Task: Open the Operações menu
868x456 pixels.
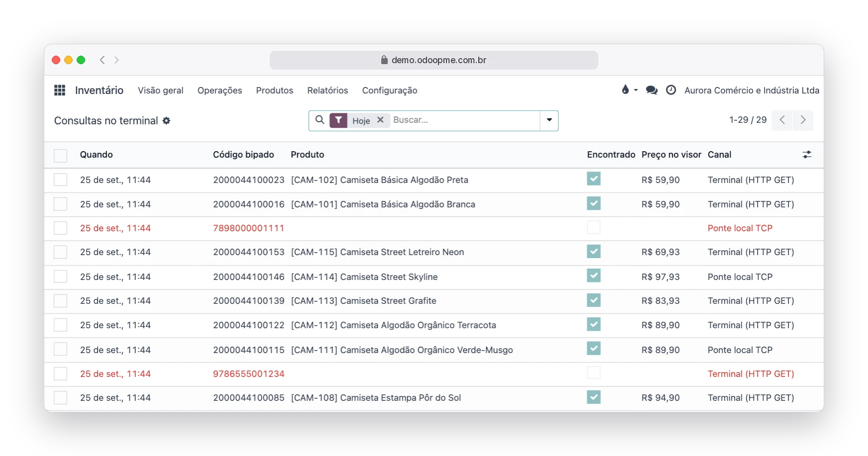Action: tap(219, 91)
